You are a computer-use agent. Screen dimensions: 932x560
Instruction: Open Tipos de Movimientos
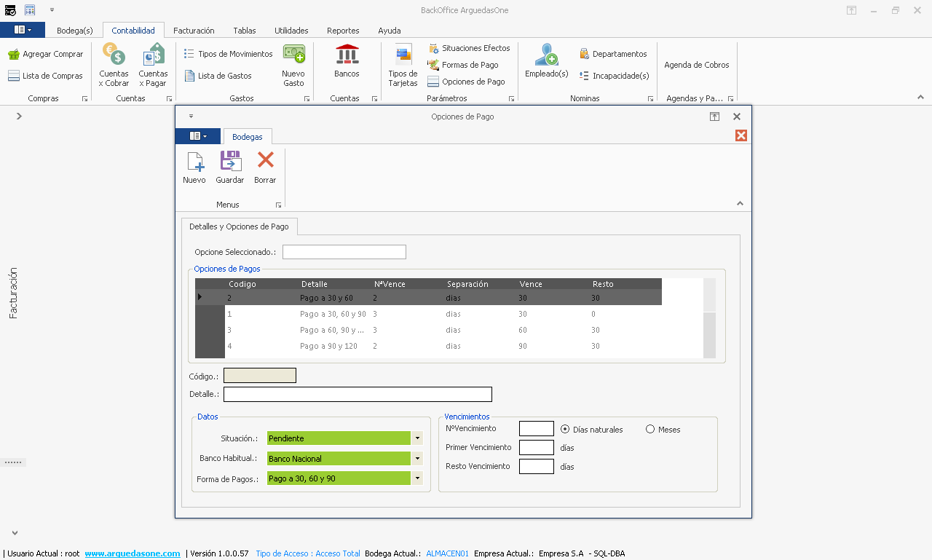228,54
